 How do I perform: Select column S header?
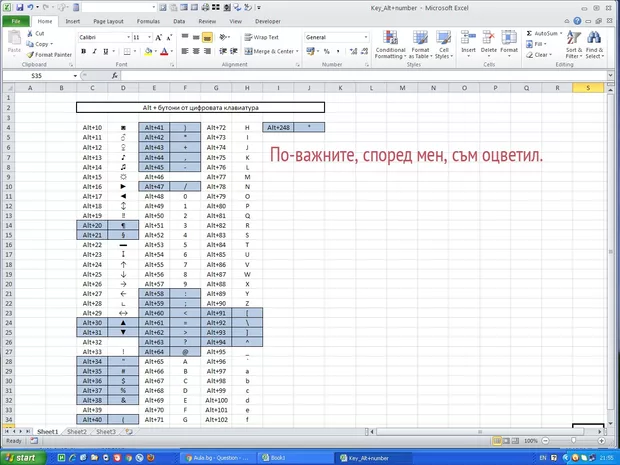click(588, 88)
